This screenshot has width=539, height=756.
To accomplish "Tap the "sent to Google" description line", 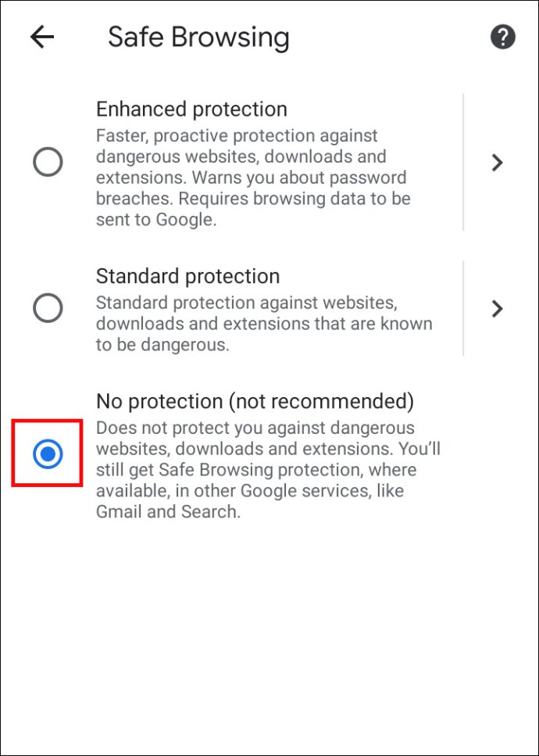I will pyautogui.click(x=155, y=220).
